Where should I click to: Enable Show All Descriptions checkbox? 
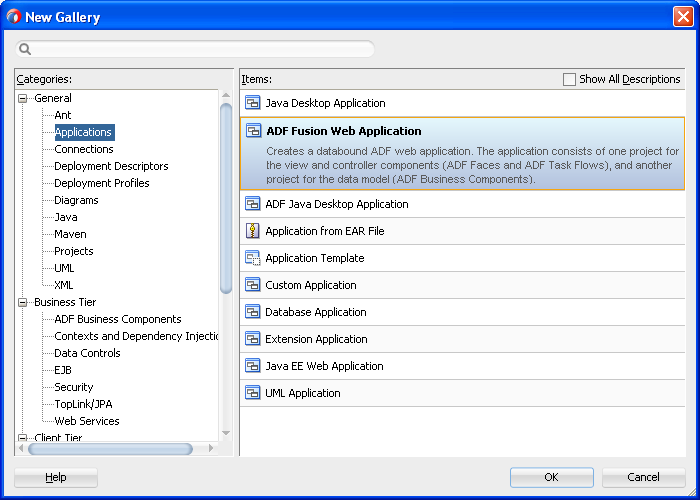click(x=569, y=79)
